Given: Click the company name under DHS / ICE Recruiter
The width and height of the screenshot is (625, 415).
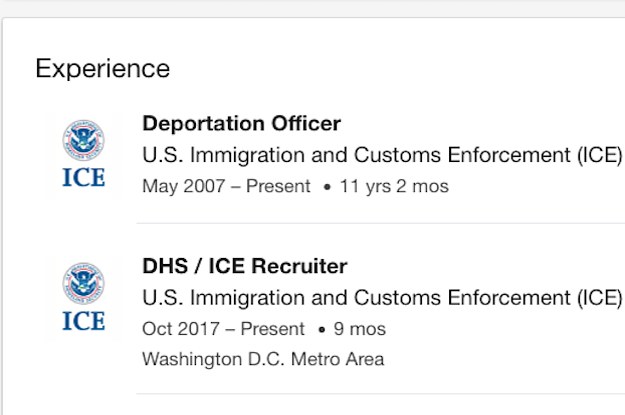Looking at the screenshot, I should [382, 298].
